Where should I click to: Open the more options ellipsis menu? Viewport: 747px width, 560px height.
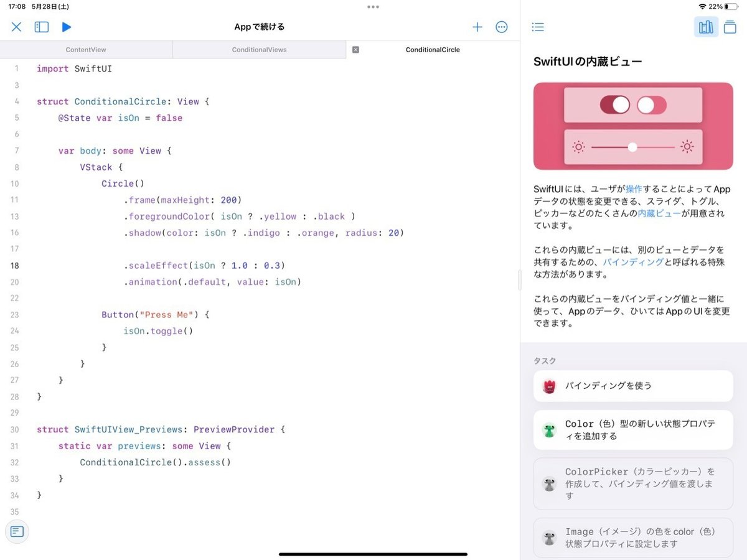pyautogui.click(x=502, y=27)
